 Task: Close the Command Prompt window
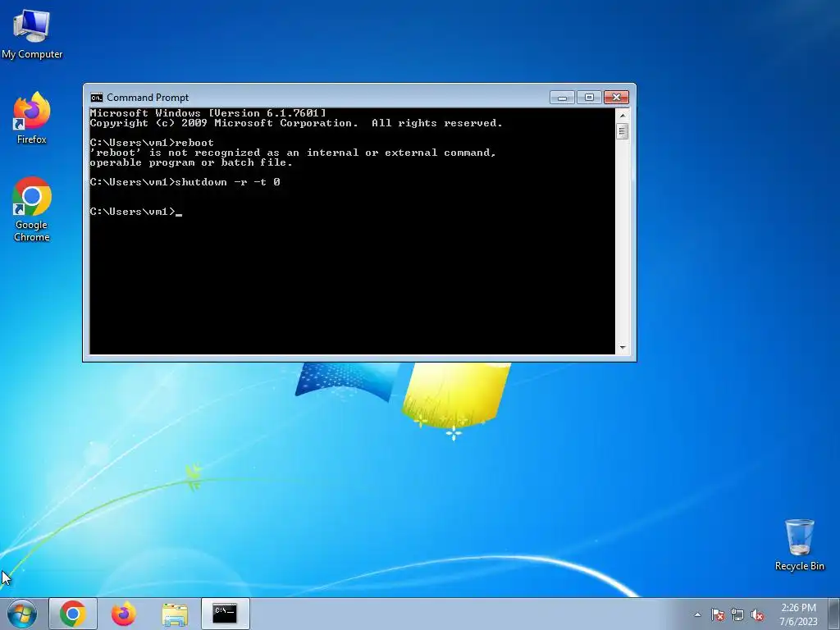[616, 97]
